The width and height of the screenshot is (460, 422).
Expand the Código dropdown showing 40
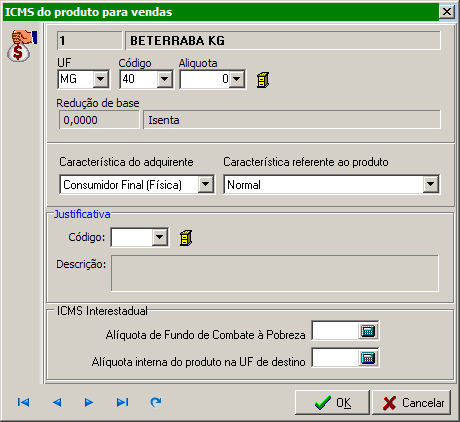[x=164, y=79]
